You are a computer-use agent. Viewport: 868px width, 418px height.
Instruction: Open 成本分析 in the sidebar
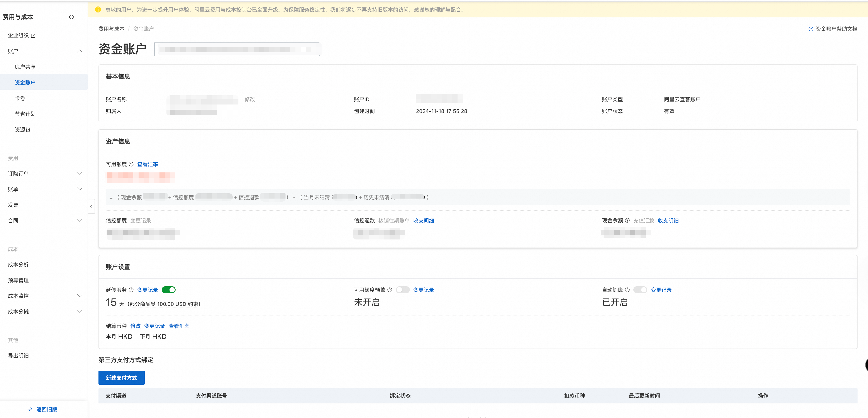(18, 265)
